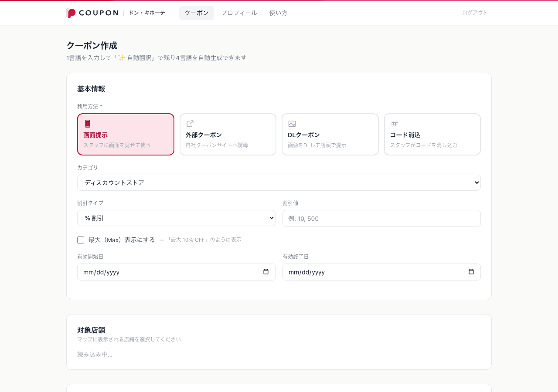Viewport: 558px width, 392px height.
Task: Open the カテゴリ dropdown
Action: click(279, 182)
